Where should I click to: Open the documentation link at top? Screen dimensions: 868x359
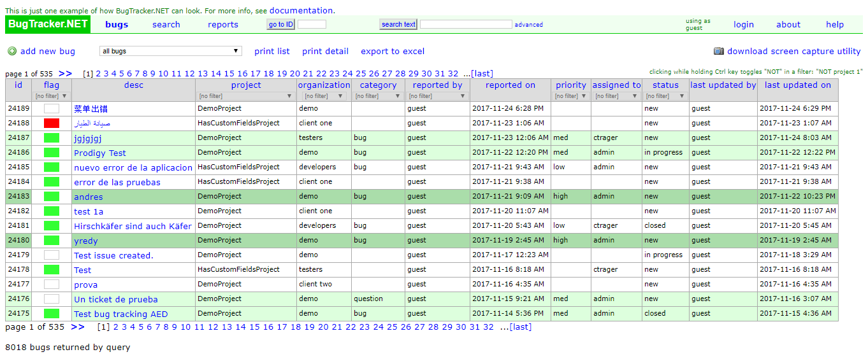(x=301, y=11)
